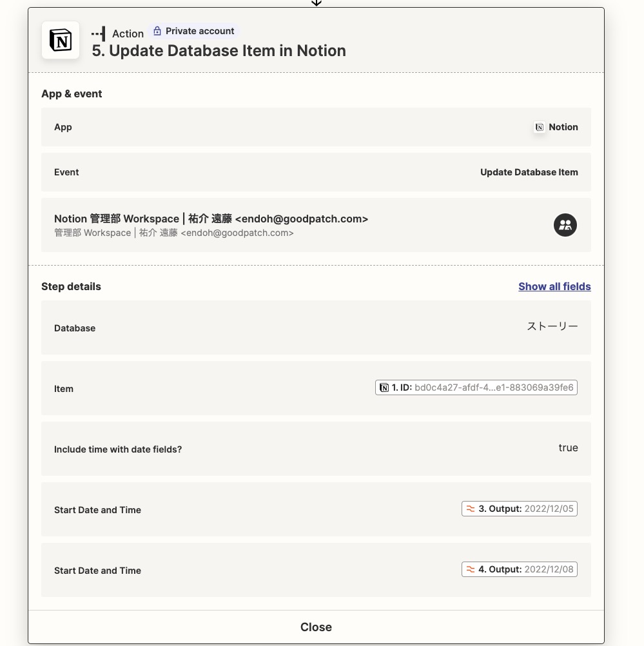Click the Private account lock icon
Screen dimensions: 644x646
[x=157, y=31]
